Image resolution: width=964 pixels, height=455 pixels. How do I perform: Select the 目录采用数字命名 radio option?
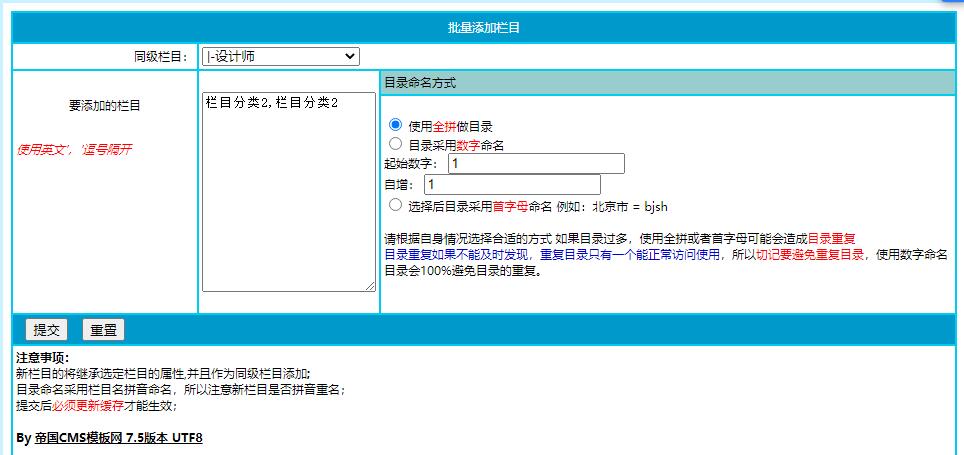pos(395,144)
